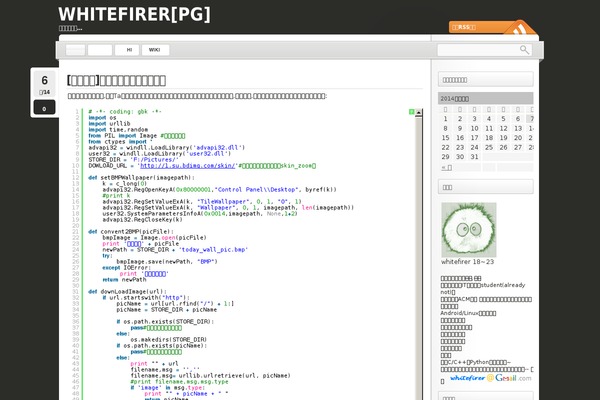Open the first blank navigation tab

click(75, 50)
